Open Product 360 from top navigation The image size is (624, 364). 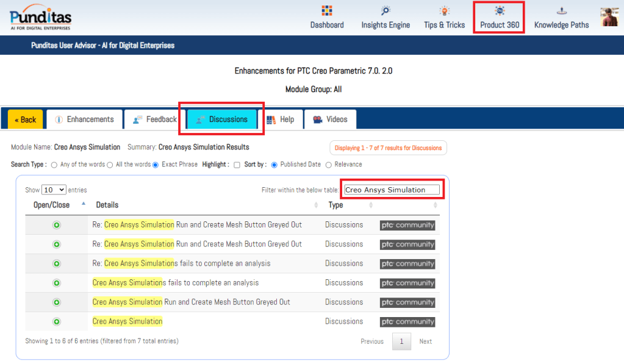click(x=499, y=18)
